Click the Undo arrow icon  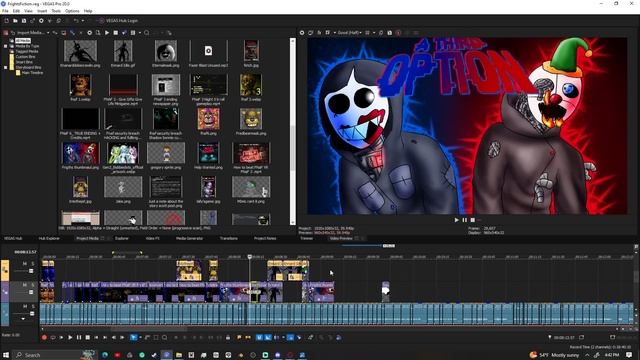point(76,20)
